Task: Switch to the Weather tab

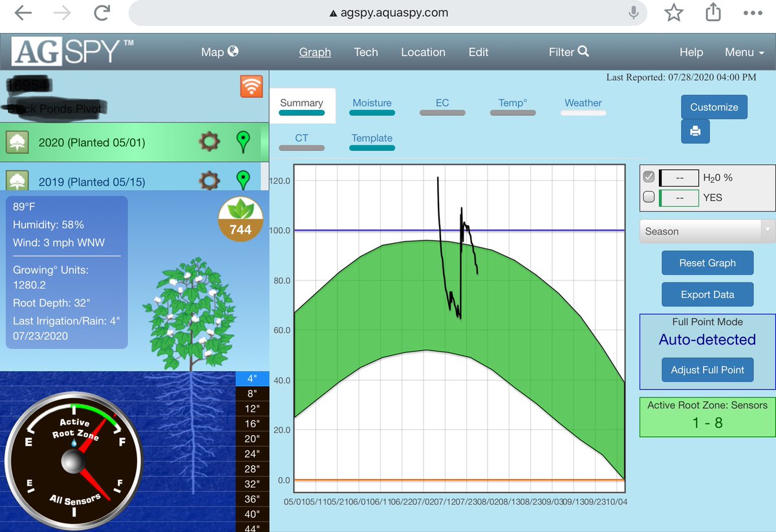Action: coord(583,105)
